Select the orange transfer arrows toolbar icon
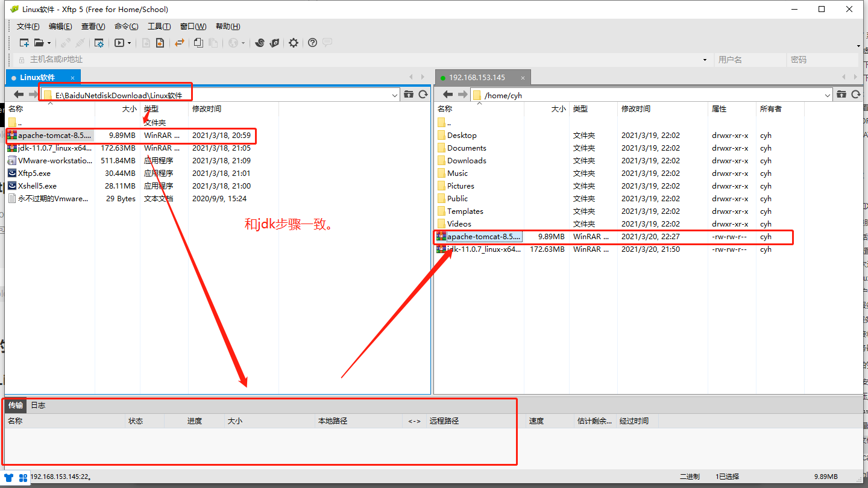 [x=179, y=43]
